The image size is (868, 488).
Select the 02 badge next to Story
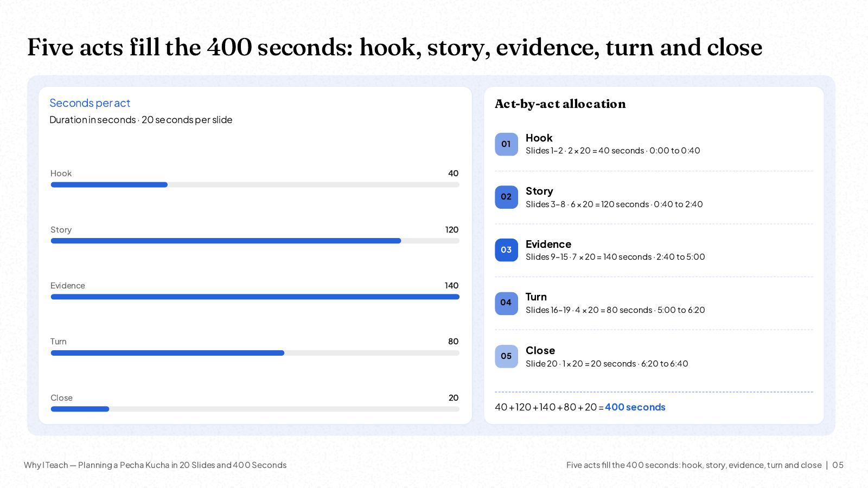tap(506, 197)
